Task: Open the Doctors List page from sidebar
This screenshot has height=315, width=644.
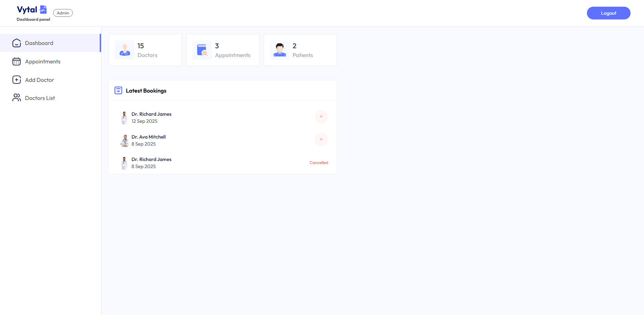Action: [40, 98]
